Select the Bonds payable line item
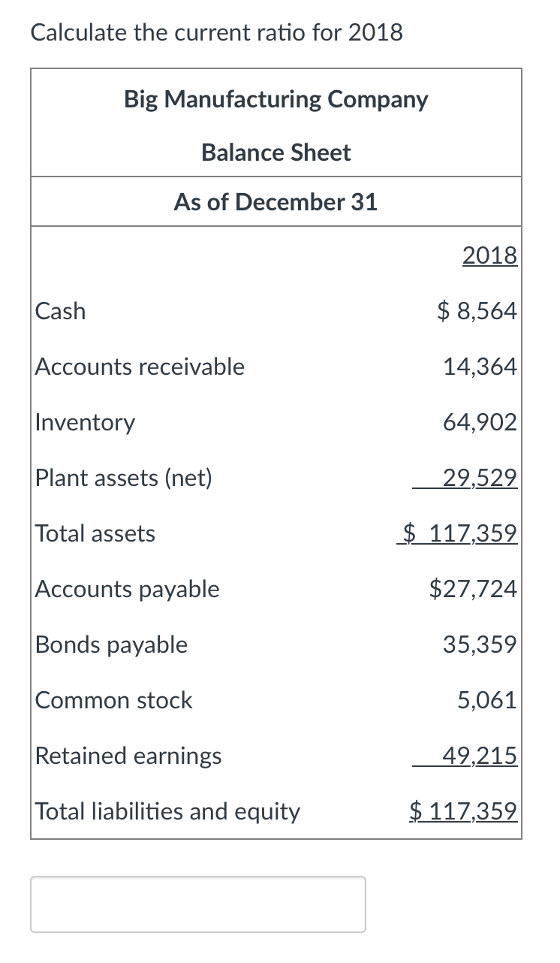 (x=110, y=645)
